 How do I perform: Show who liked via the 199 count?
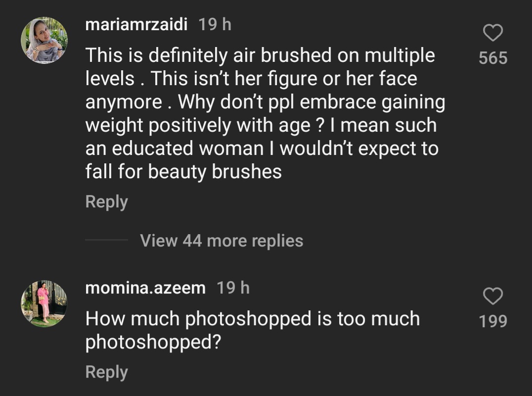(493, 321)
